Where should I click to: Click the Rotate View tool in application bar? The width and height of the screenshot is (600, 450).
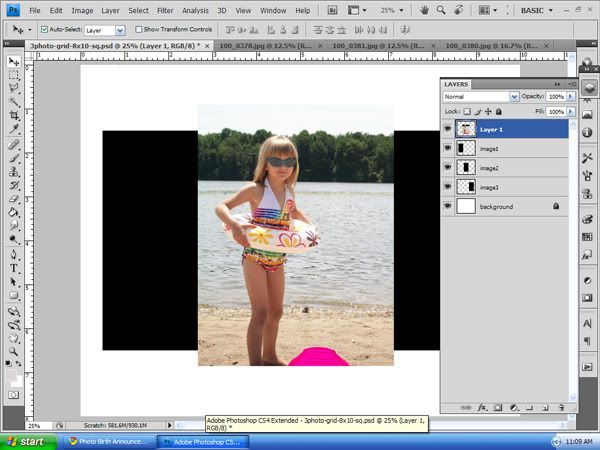click(458, 10)
